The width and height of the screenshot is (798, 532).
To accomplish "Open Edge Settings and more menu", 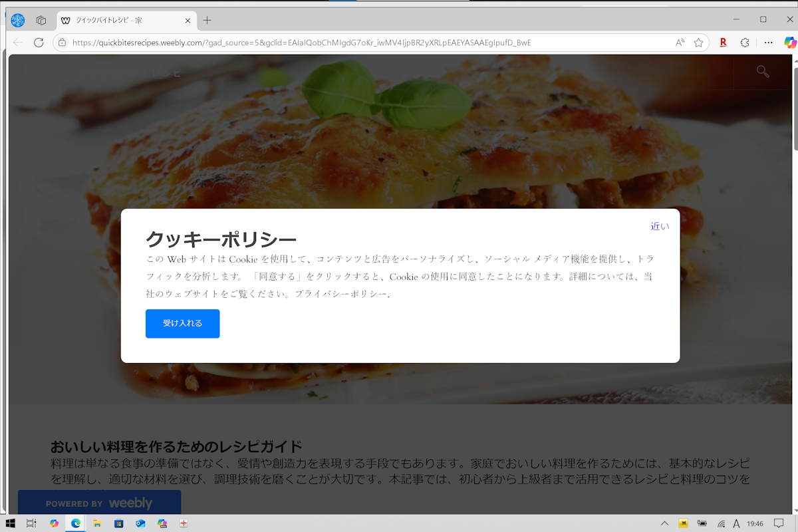I will [768, 43].
